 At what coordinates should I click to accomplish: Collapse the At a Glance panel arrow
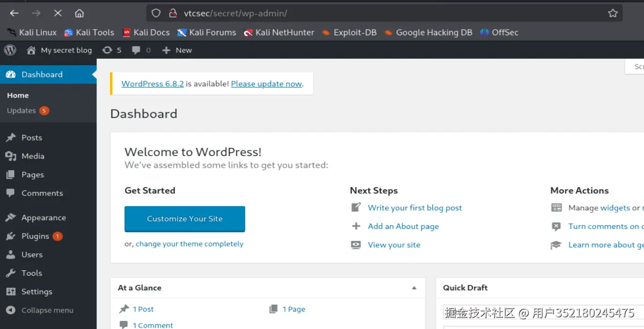click(x=414, y=288)
